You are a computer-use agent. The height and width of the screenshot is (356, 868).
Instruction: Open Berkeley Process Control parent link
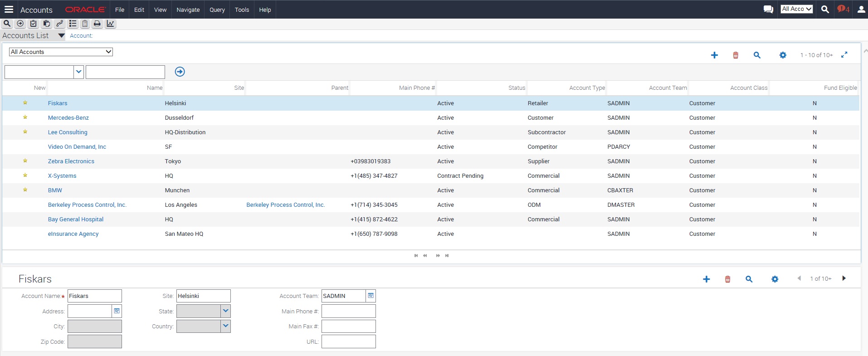pyautogui.click(x=286, y=205)
